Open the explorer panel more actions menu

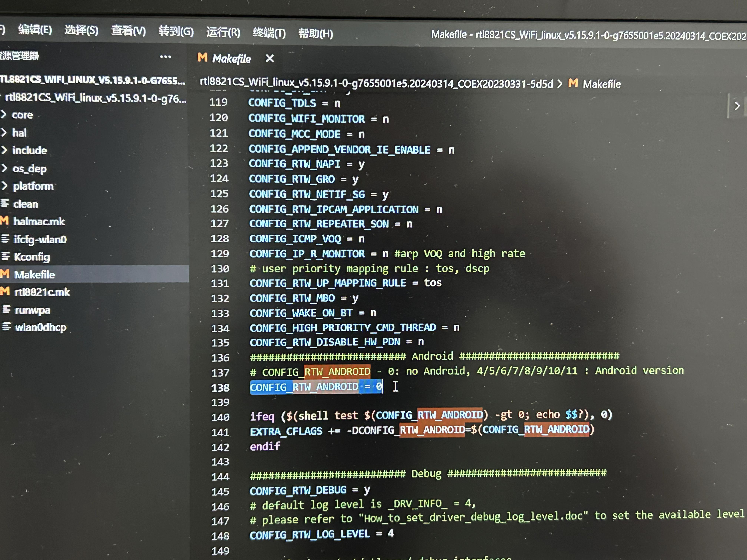point(165,57)
